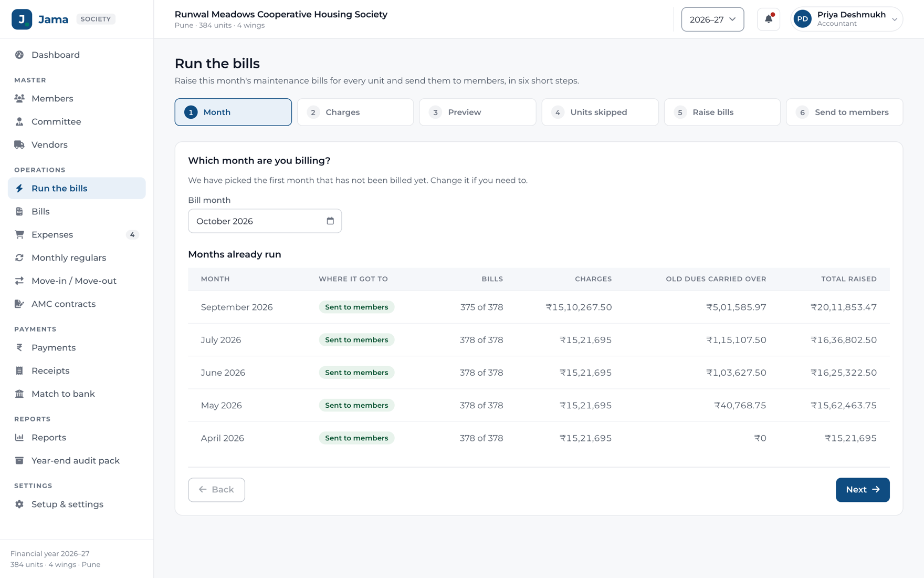924x578 pixels.
Task: Open the calendar picker in Bill month
Action: [x=330, y=221]
